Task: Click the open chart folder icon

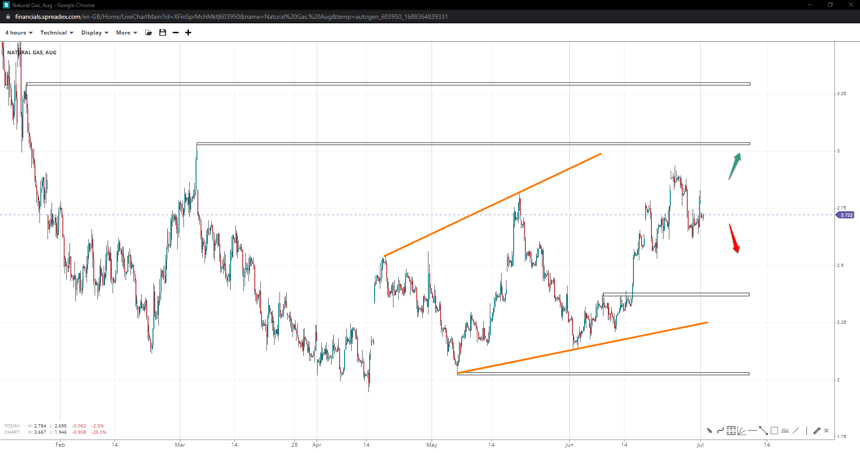Action: coord(149,33)
